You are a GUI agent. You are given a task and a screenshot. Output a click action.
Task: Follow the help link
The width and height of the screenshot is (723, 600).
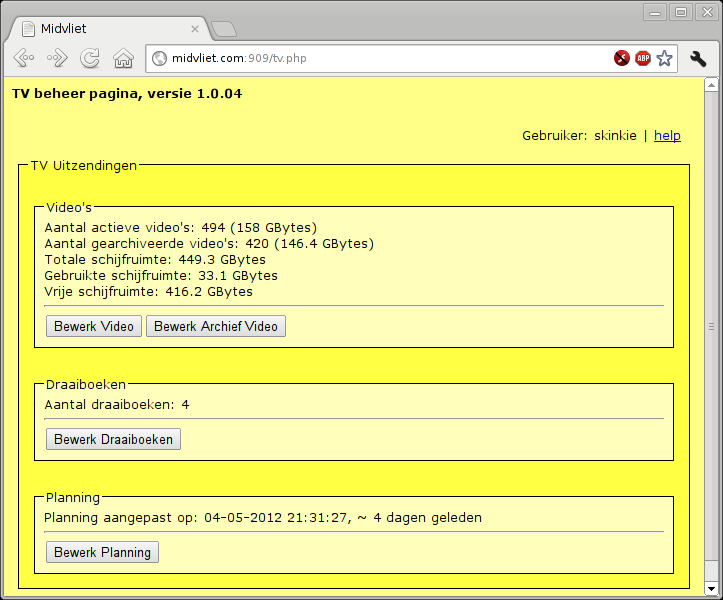click(x=667, y=135)
